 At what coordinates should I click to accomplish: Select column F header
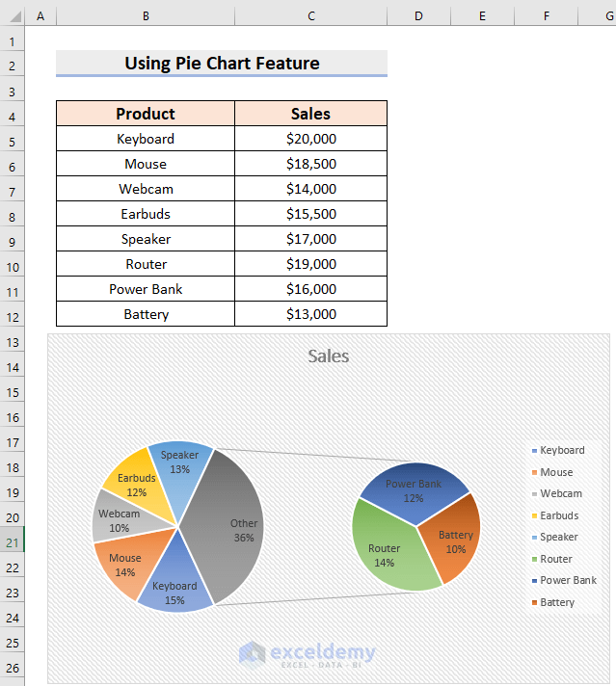[x=547, y=16]
